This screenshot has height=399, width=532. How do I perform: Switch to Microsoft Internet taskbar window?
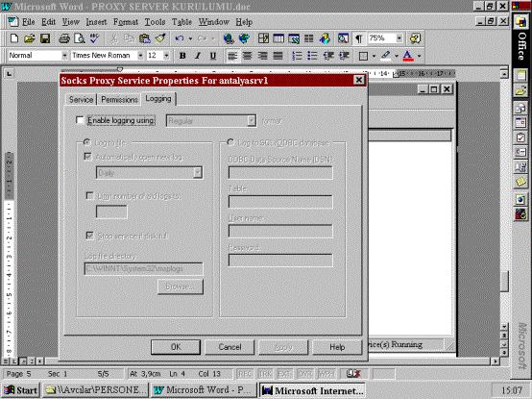(312, 390)
